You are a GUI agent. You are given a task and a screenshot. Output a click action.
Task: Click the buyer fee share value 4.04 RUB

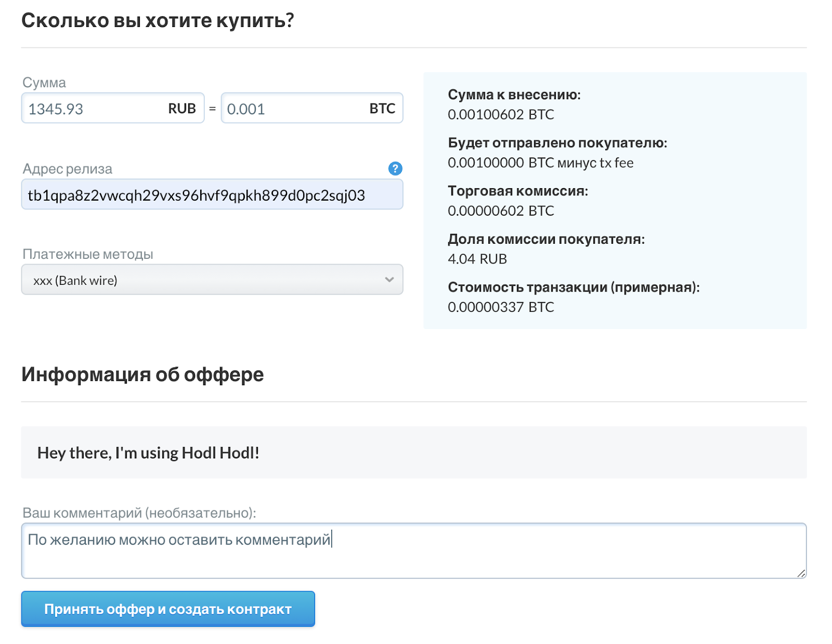point(477,259)
